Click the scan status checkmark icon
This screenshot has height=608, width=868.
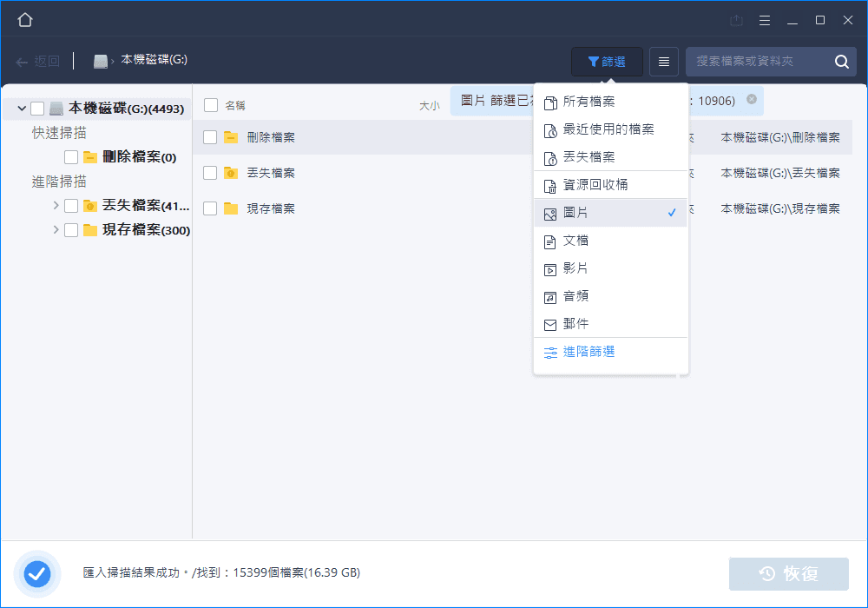point(37,573)
